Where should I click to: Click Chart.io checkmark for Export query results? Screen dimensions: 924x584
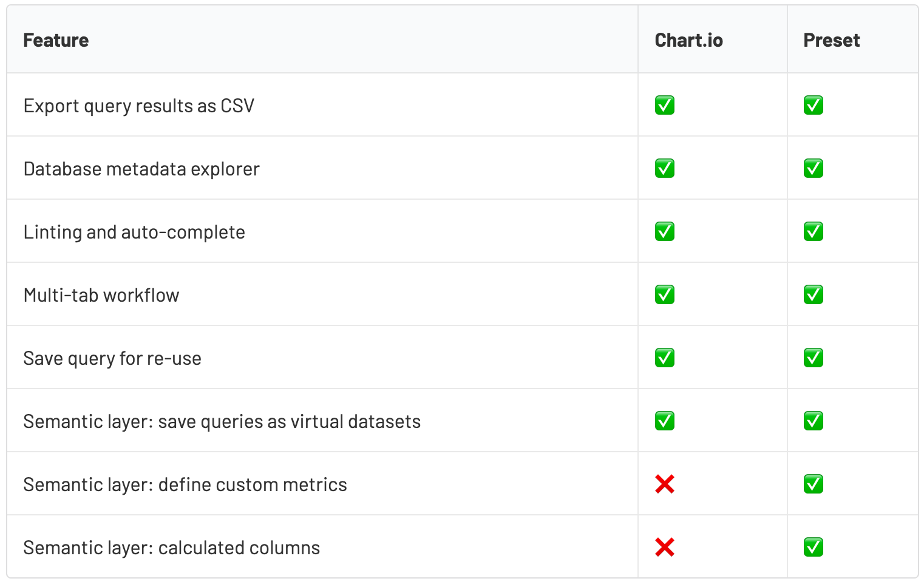(665, 106)
